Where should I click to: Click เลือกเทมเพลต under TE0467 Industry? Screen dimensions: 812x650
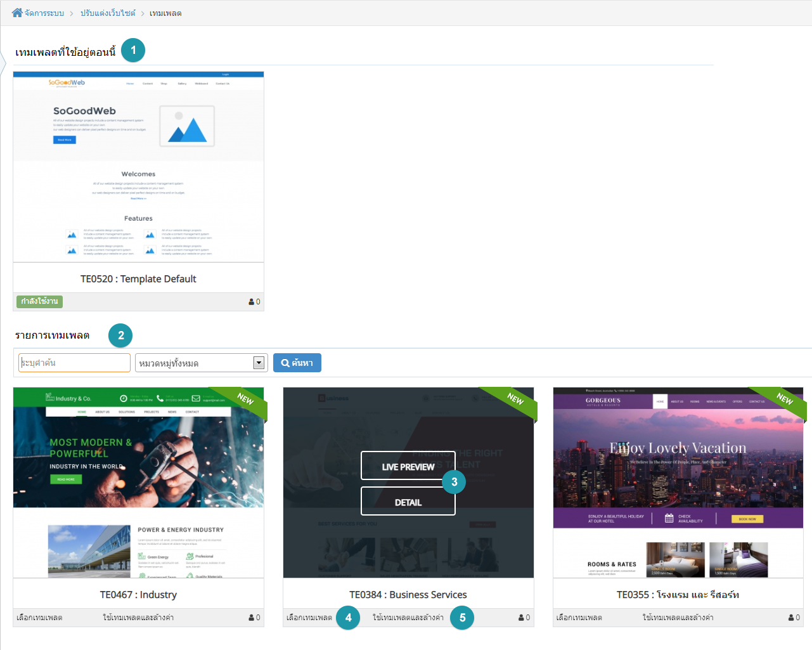click(x=39, y=618)
